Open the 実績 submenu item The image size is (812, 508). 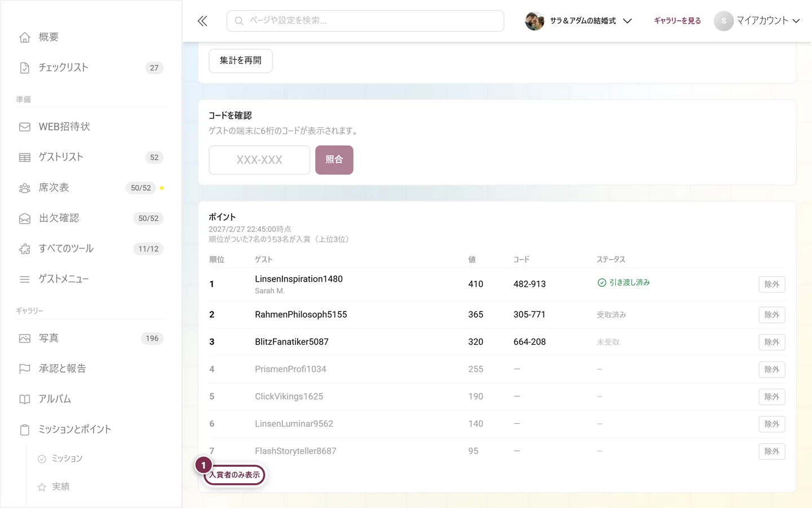coord(60,487)
